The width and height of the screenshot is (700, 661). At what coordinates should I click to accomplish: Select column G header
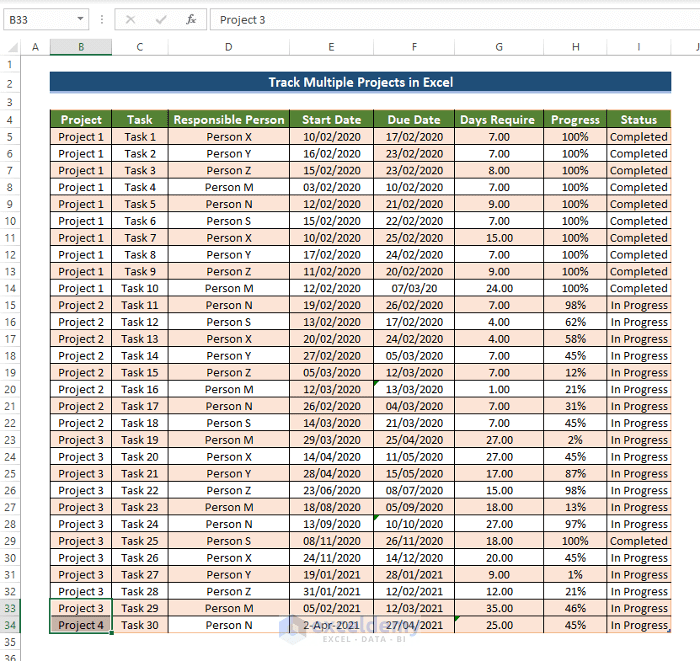point(499,47)
